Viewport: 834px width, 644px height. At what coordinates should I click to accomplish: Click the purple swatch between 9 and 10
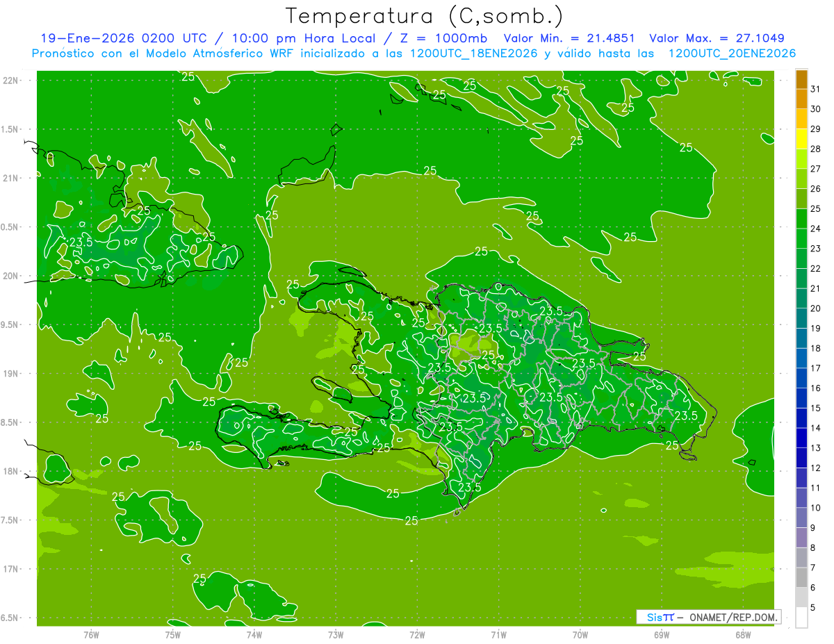click(801, 518)
